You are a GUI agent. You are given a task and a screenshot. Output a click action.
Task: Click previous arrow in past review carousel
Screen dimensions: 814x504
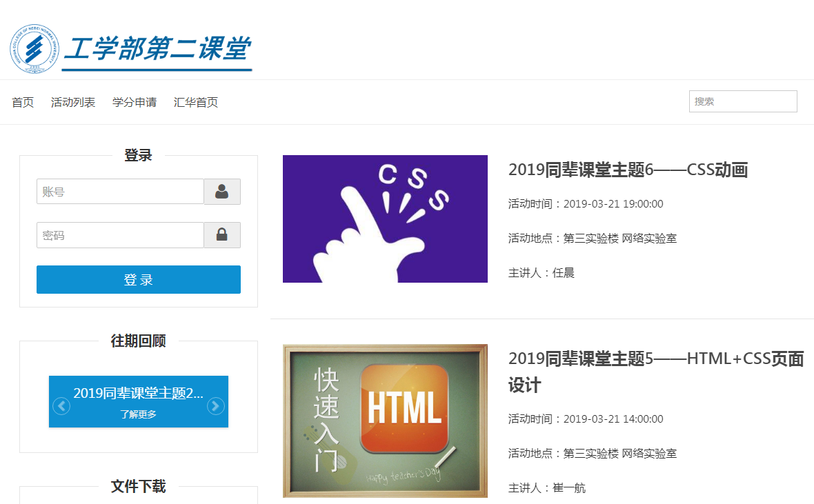[x=61, y=407]
